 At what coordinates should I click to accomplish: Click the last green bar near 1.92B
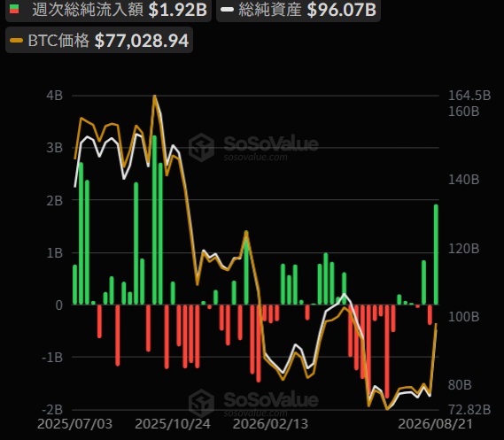click(x=436, y=255)
